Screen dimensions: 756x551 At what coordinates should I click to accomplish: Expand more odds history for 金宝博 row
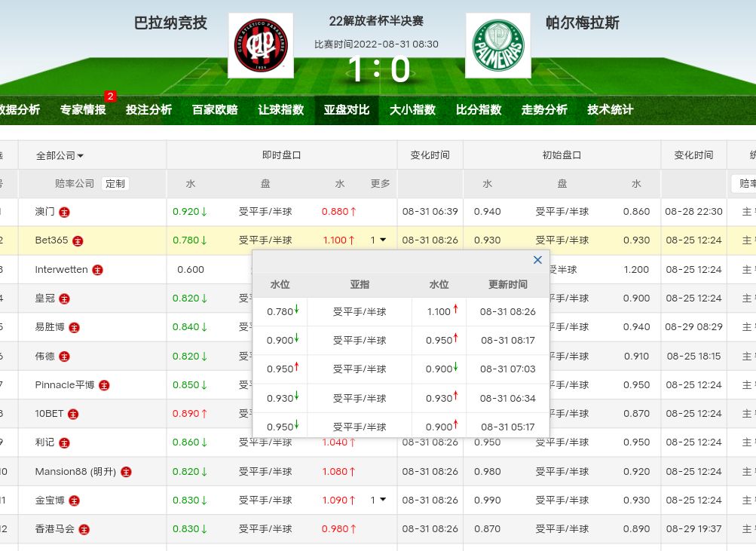378,500
